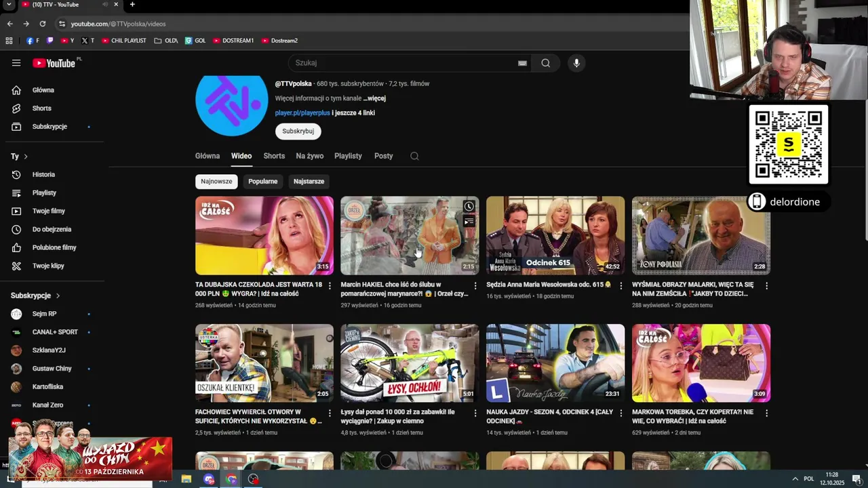Open the CHIL PLAYLIST bookmark
This screenshot has height=488, width=868.
point(124,41)
